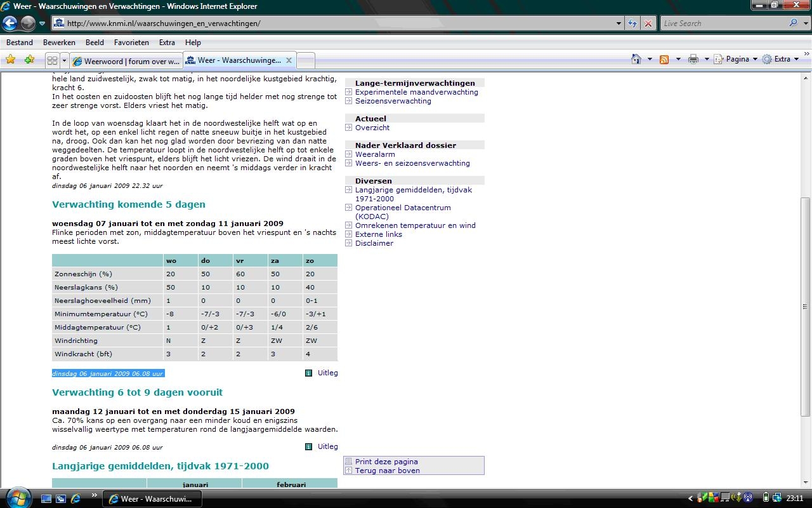Click the Print icon in the toolbar
Image resolution: width=812 pixels, height=508 pixels.
pyautogui.click(x=693, y=59)
